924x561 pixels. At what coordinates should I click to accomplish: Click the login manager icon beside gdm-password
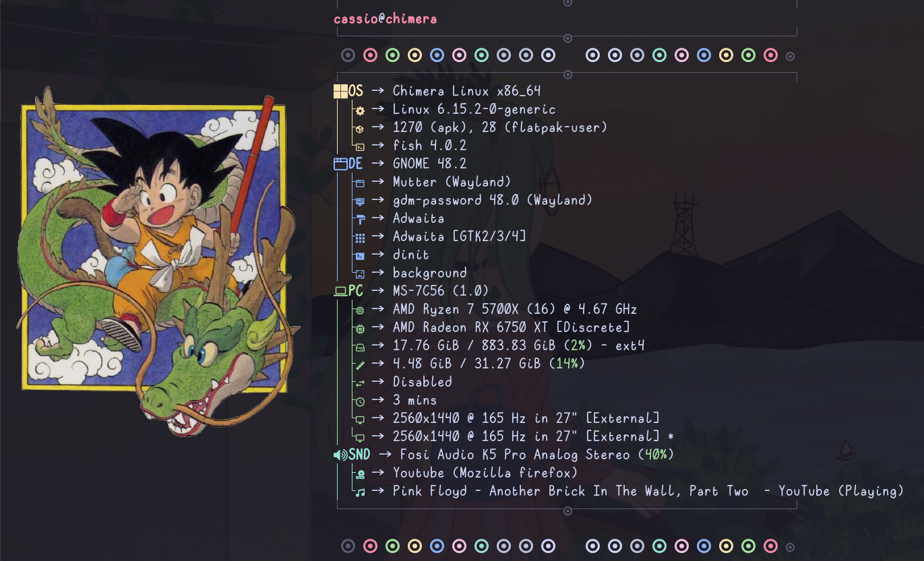click(360, 201)
